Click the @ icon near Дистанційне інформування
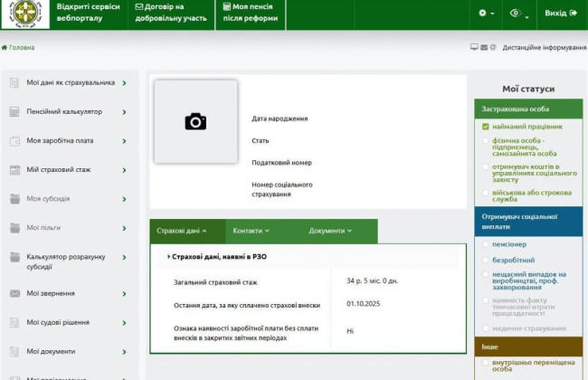The image size is (588, 380). 493,47
